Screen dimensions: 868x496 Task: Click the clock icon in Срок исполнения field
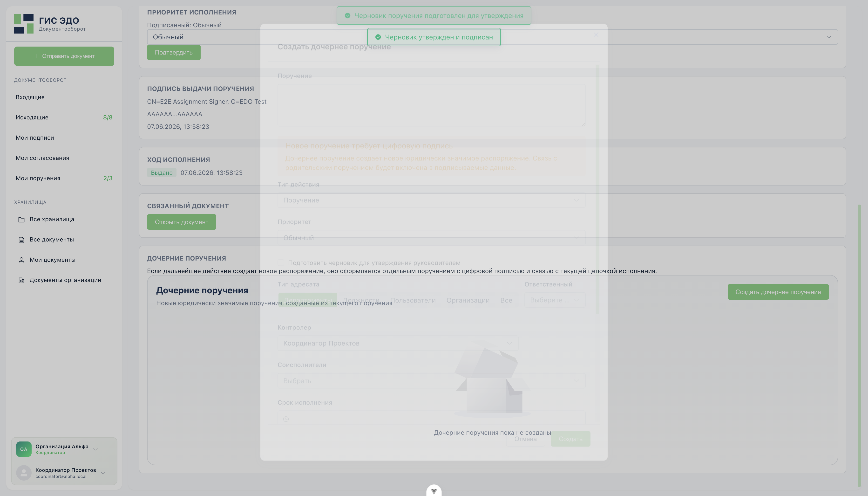point(286,419)
